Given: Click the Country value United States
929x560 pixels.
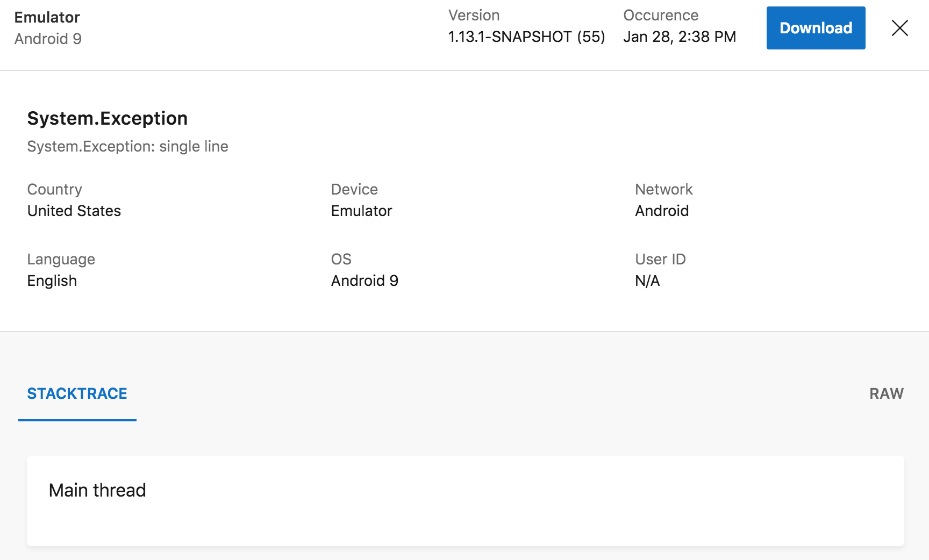Looking at the screenshot, I should 74,211.
